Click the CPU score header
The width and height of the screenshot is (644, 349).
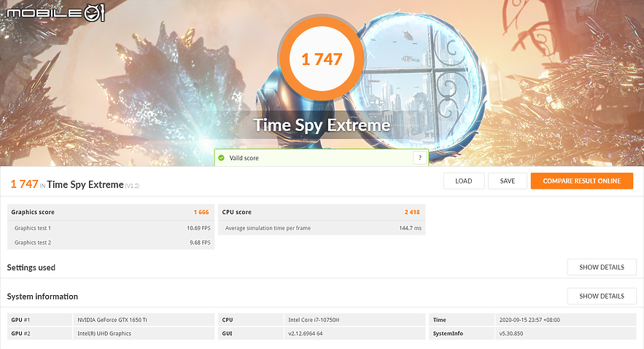(236, 212)
